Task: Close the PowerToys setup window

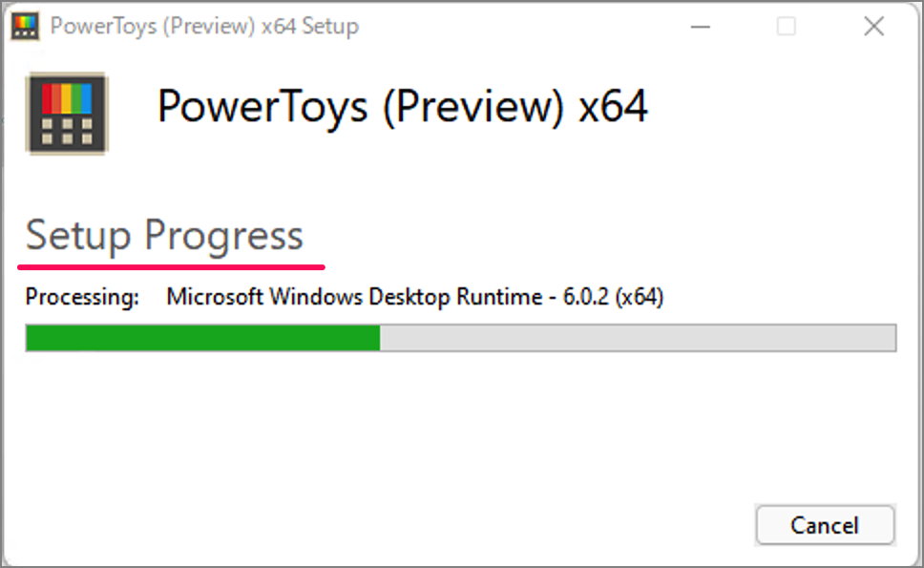Action: tap(873, 27)
